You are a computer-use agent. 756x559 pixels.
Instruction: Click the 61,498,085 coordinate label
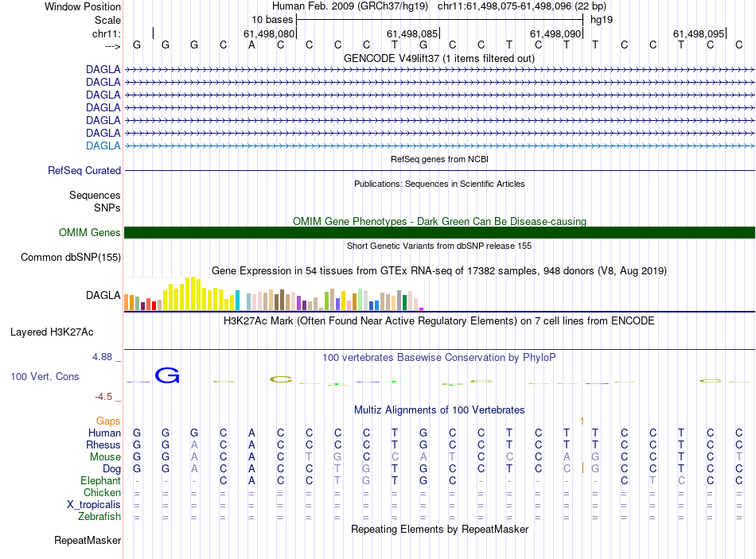point(412,33)
